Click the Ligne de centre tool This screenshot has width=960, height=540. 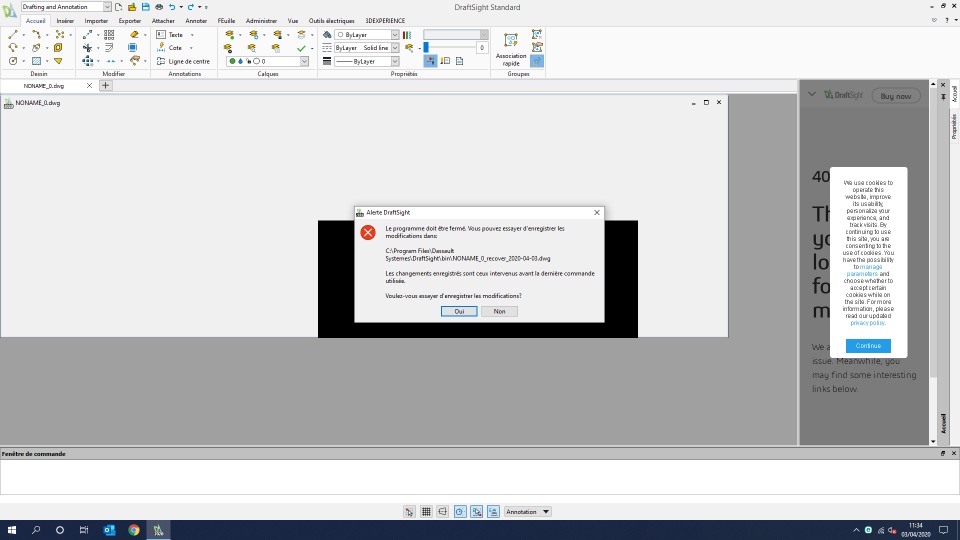click(x=183, y=61)
